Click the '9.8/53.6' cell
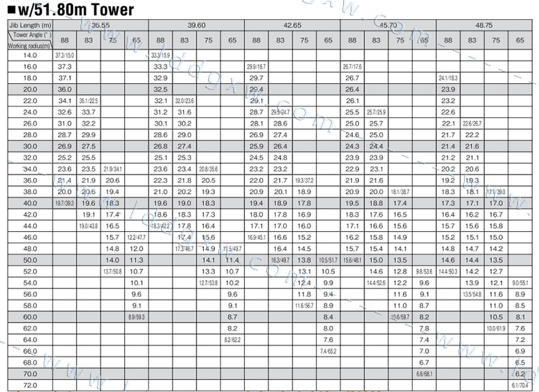Viewport: 539px width, 392px height. pyautogui.click(x=424, y=271)
